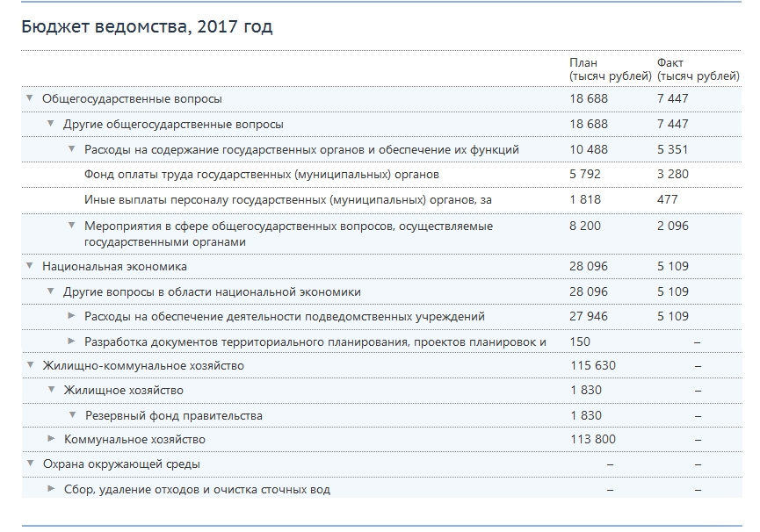Collapse Охрана окружающей среды section
The height and width of the screenshot is (532, 760).
click(31, 464)
